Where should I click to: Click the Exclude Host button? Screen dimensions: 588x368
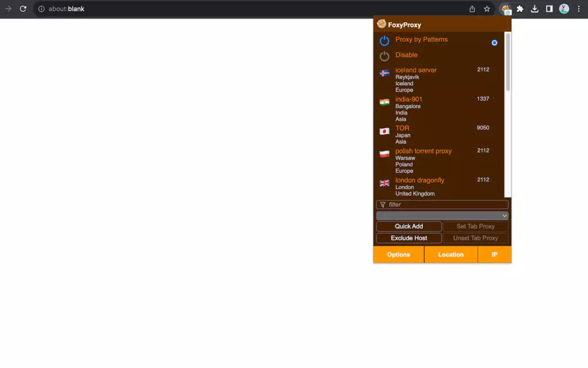[x=408, y=237]
